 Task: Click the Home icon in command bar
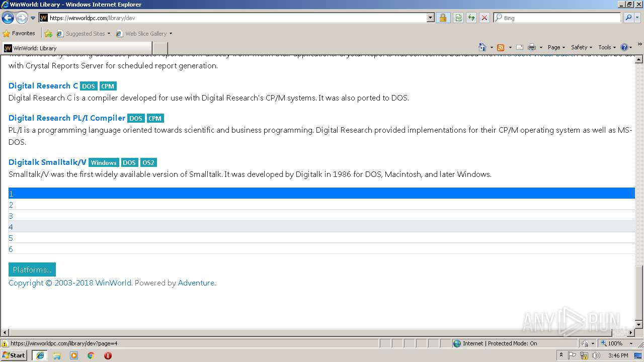482,47
